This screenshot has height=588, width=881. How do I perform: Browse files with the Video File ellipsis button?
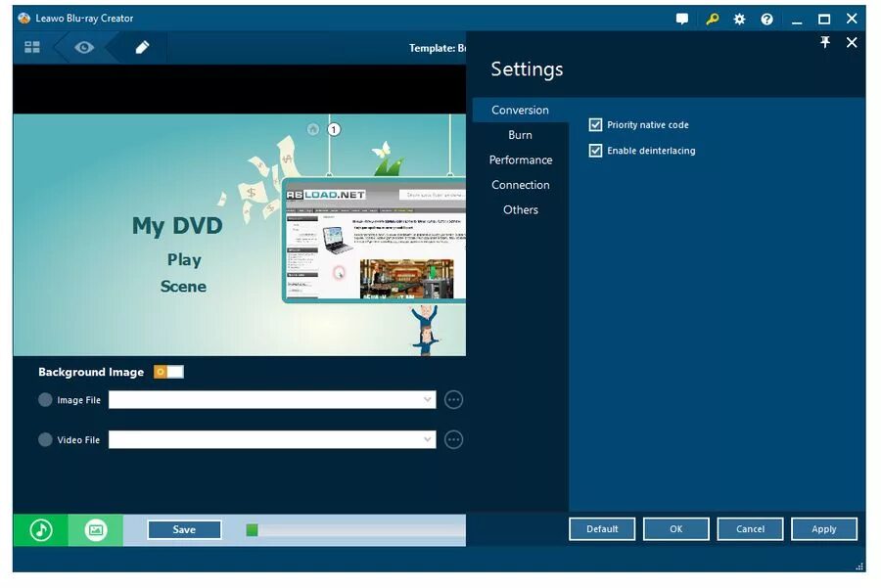[x=453, y=439]
